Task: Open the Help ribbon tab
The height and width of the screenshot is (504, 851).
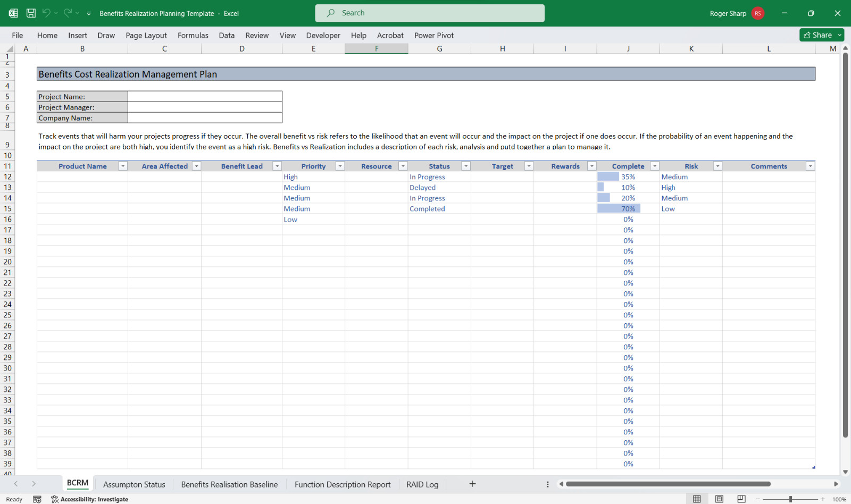Action: click(358, 35)
